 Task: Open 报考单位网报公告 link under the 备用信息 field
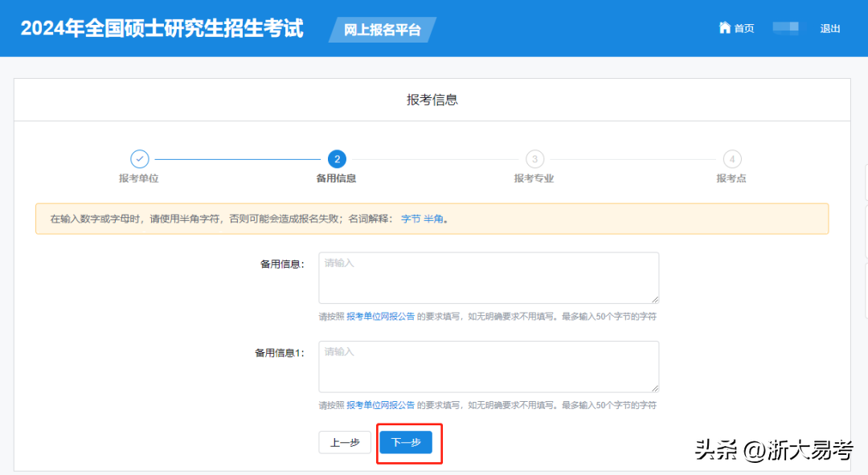pyautogui.click(x=381, y=317)
